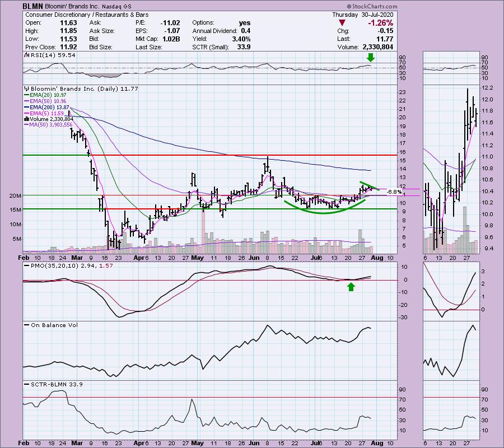Click the red down triangle beside -1.26%

click(x=342, y=23)
